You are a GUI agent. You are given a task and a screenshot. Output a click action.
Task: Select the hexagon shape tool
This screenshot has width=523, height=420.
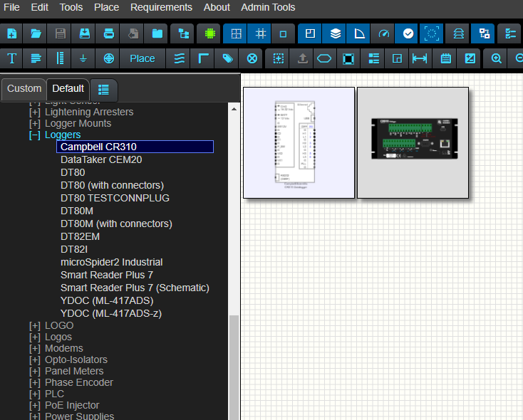324,58
